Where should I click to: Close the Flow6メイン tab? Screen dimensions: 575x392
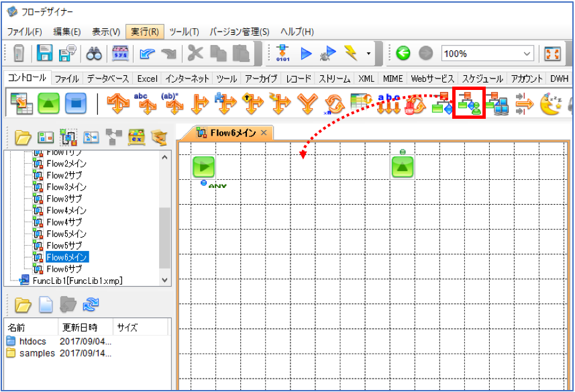pos(264,133)
